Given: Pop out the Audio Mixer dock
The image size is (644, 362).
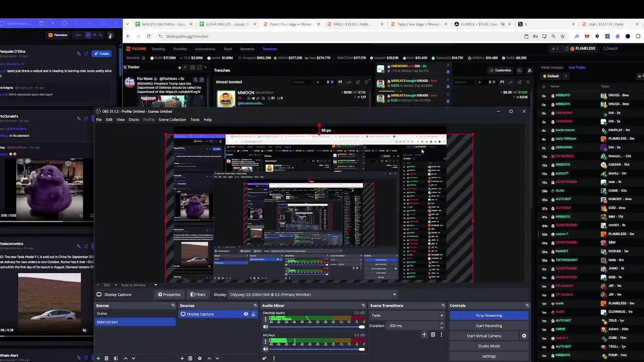Looking at the screenshot, I should pos(363,306).
